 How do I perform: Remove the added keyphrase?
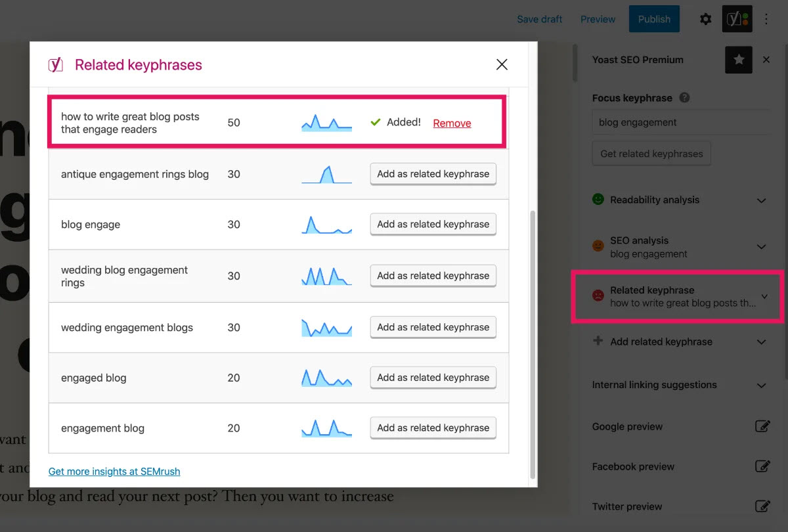click(452, 123)
